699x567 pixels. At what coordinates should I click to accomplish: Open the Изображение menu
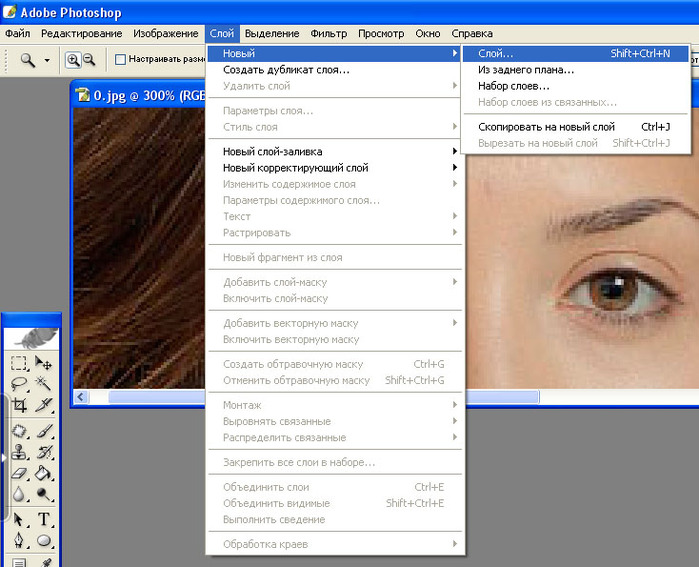tap(166, 33)
